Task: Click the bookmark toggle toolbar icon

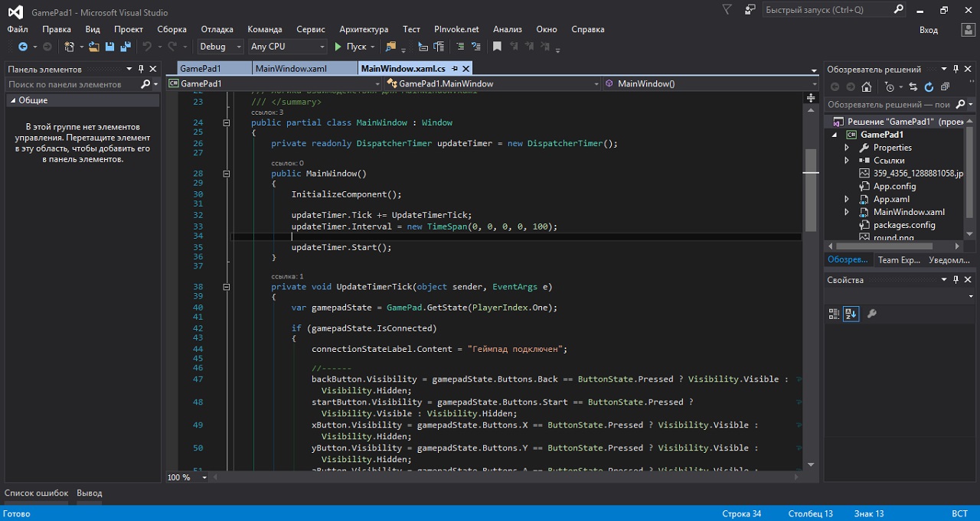Action: (x=497, y=47)
